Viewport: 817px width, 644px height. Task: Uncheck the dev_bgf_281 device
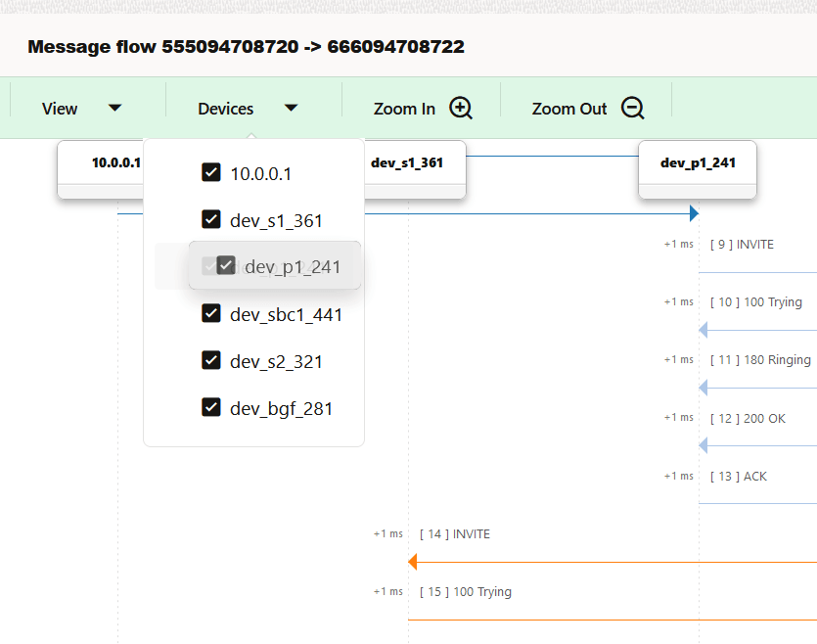click(x=211, y=407)
